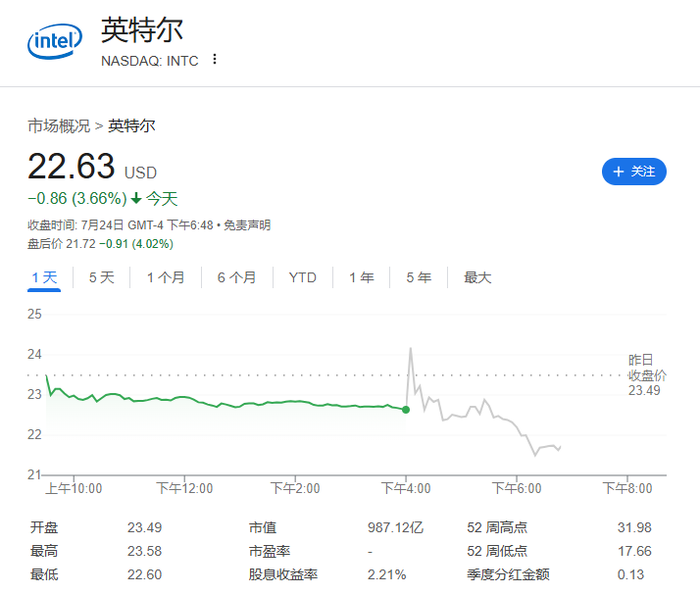Choose the 5 年 range tab
The height and width of the screenshot is (594, 700).
[x=419, y=277]
